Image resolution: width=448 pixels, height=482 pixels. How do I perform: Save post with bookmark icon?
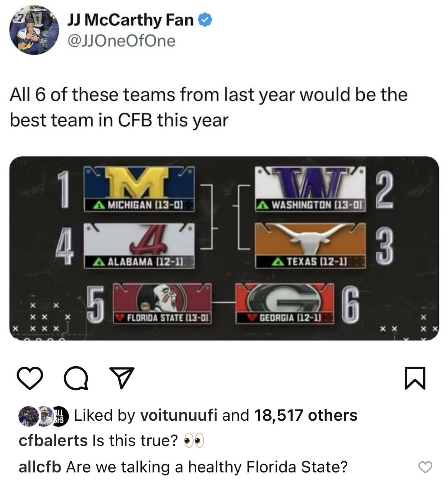click(x=415, y=378)
